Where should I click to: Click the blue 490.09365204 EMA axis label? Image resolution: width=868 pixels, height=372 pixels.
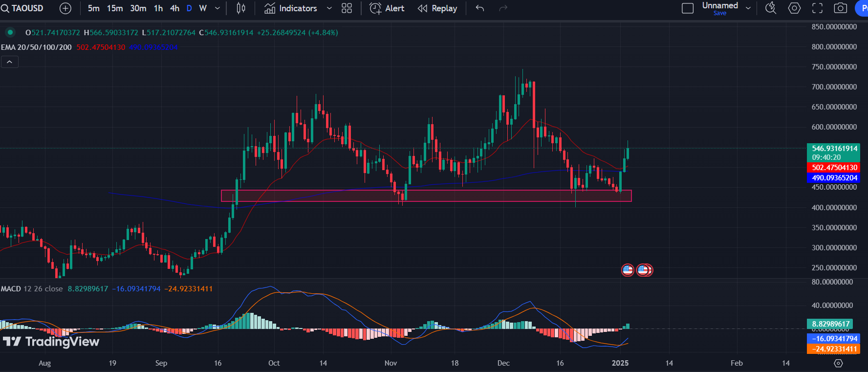coord(833,178)
